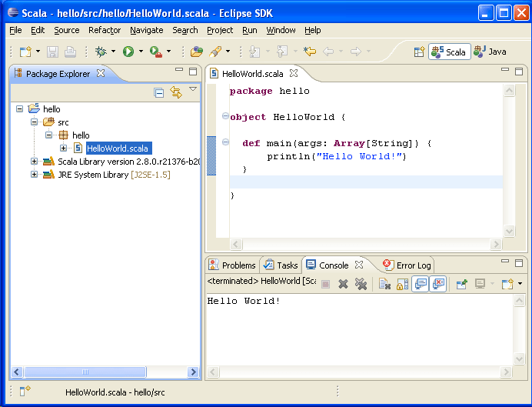532x407 pixels.
Task: Switch to the Java perspective
Action: (x=490, y=52)
